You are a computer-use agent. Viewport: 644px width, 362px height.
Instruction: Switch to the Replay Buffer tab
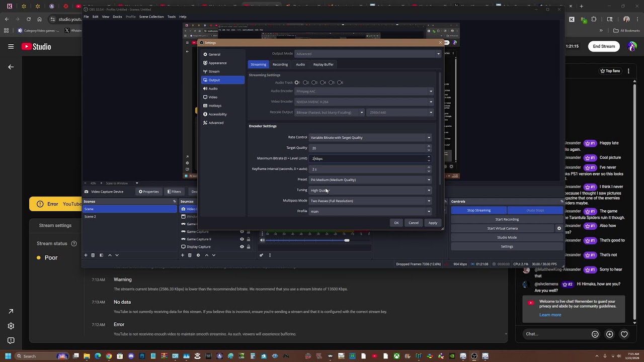[324, 64]
